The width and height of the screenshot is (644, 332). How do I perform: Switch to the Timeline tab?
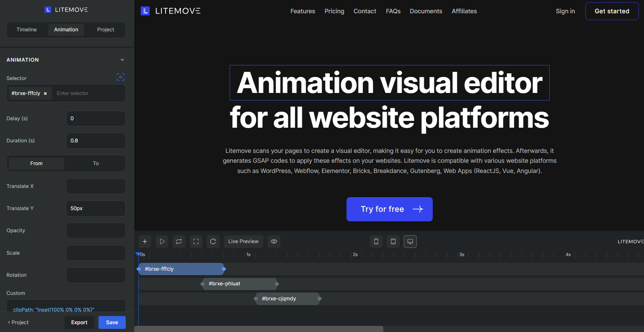(27, 30)
